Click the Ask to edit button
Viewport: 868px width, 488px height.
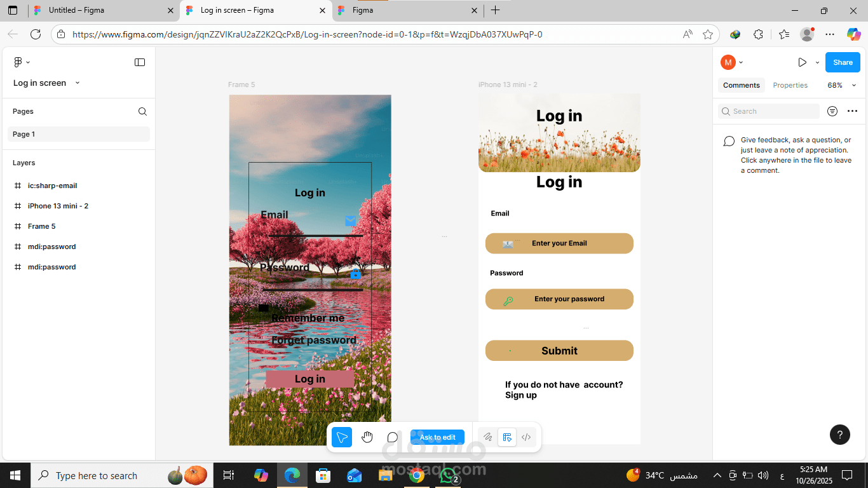[x=437, y=437]
